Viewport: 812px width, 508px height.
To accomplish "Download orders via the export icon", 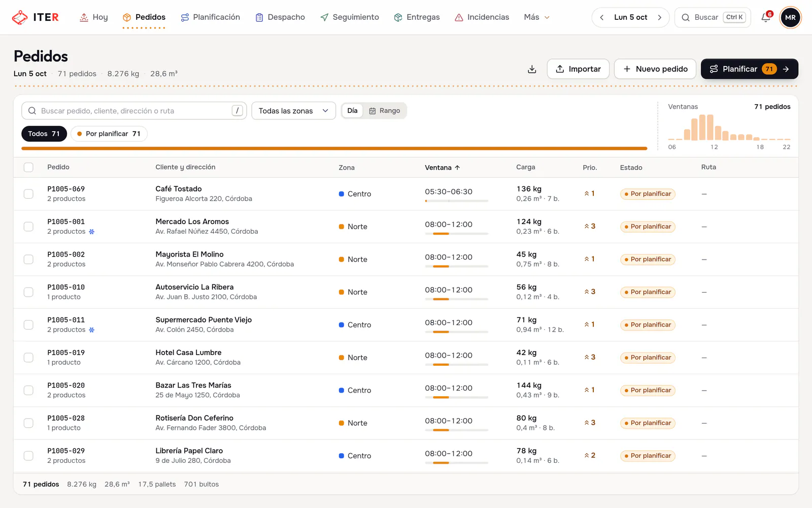I will 532,69.
